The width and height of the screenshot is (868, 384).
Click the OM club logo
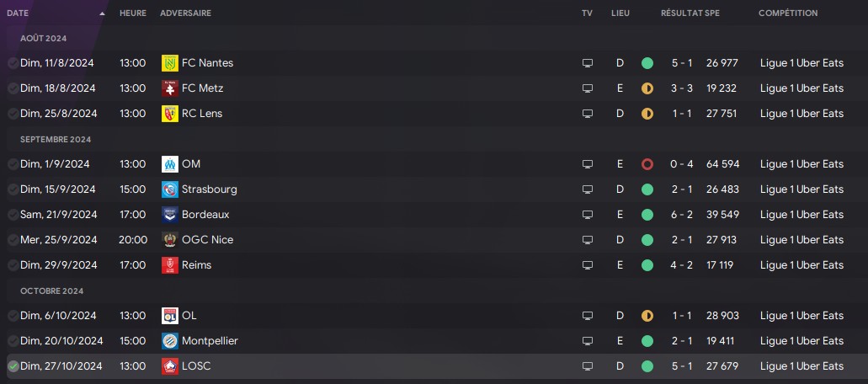pyautogui.click(x=170, y=164)
